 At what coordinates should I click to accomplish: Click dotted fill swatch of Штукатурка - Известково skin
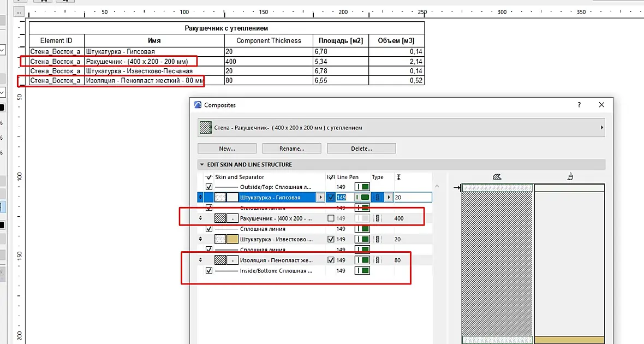[220, 239]
